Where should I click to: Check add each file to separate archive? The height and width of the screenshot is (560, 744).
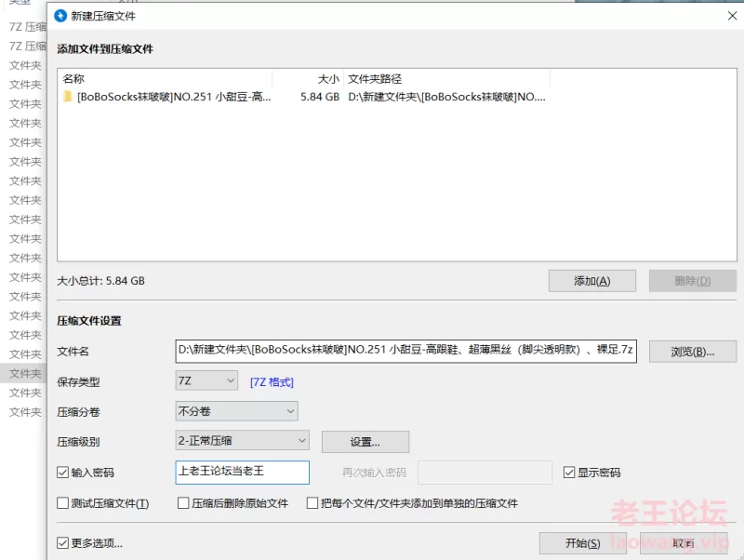click(312, 503)
